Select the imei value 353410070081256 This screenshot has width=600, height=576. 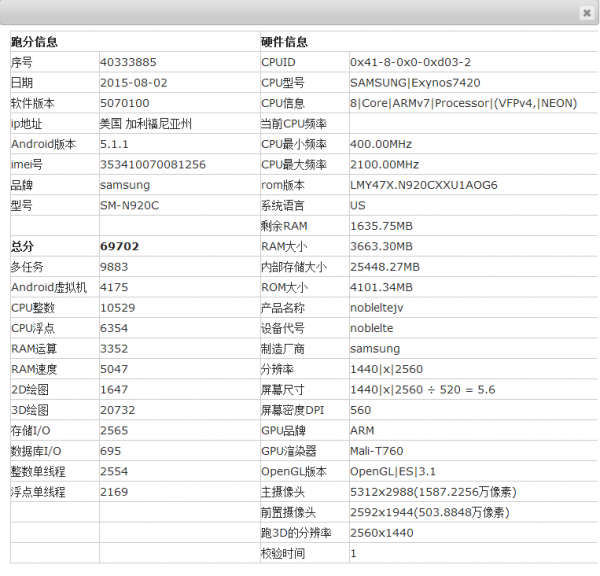[x=153, y=164]
